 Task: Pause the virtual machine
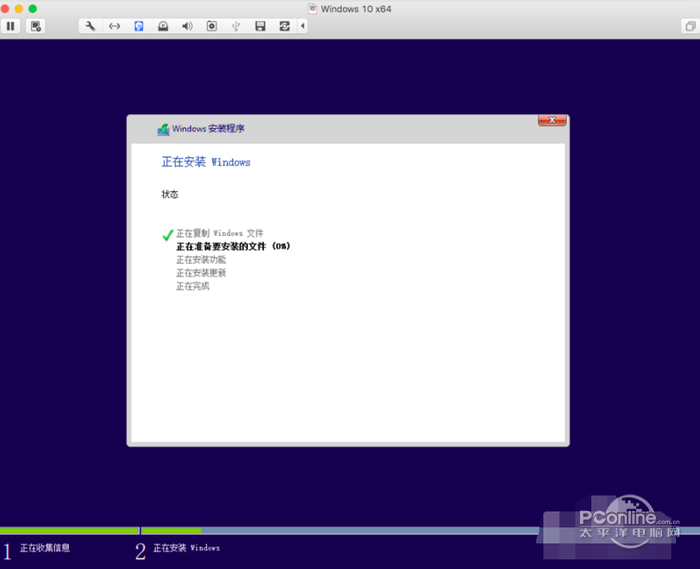coord(11,26)
